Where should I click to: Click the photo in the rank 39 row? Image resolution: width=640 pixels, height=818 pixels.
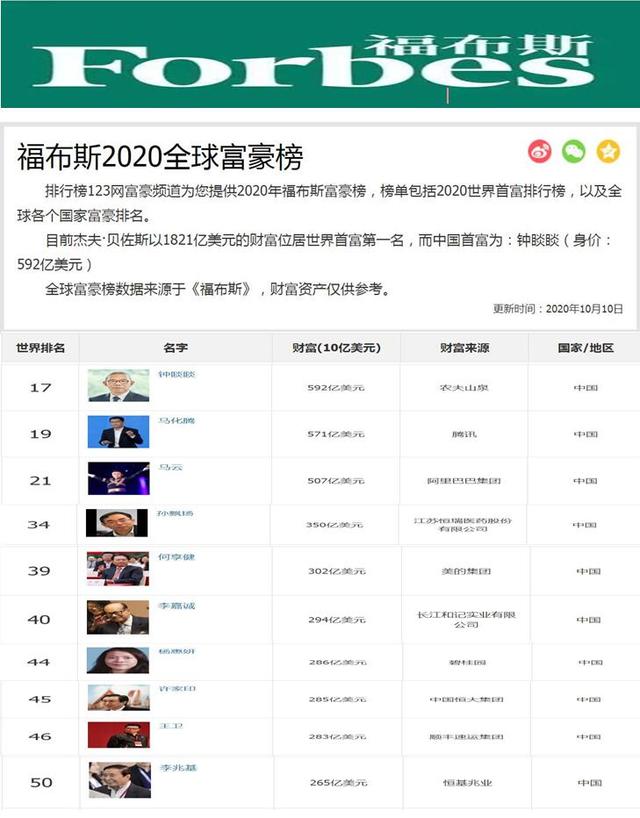pyautogui.click(x=118, y=569)
